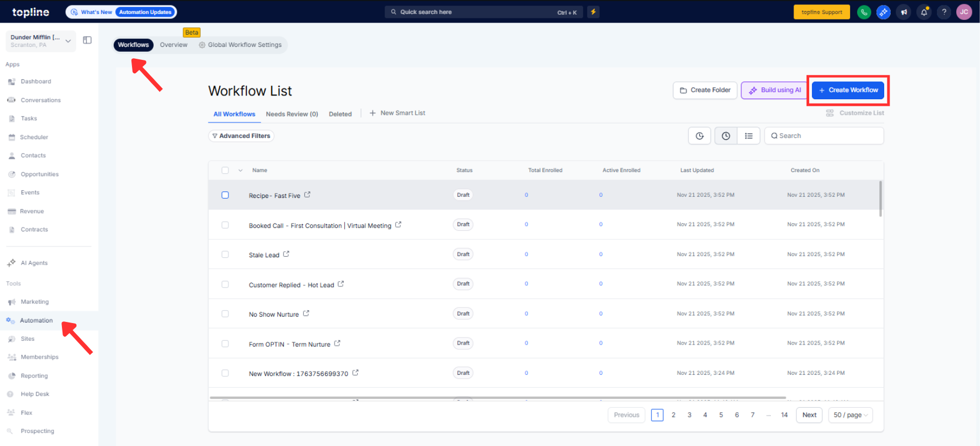The width and height of the screenshot is (980, 446).
Task: Focus the Quick search here box
Action: pyautogui.click(x=484, y=12)
